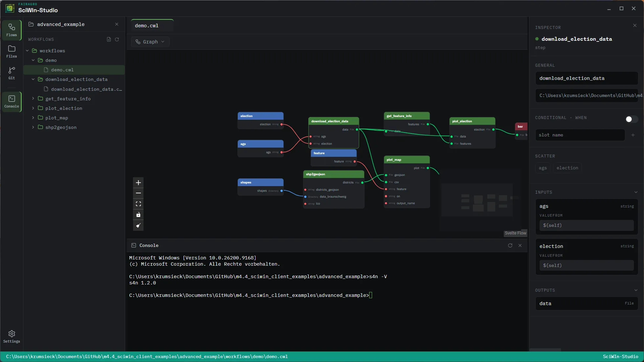Open the Flows sidebar panel
Viewport: 644px width, 362px height.
11,30
